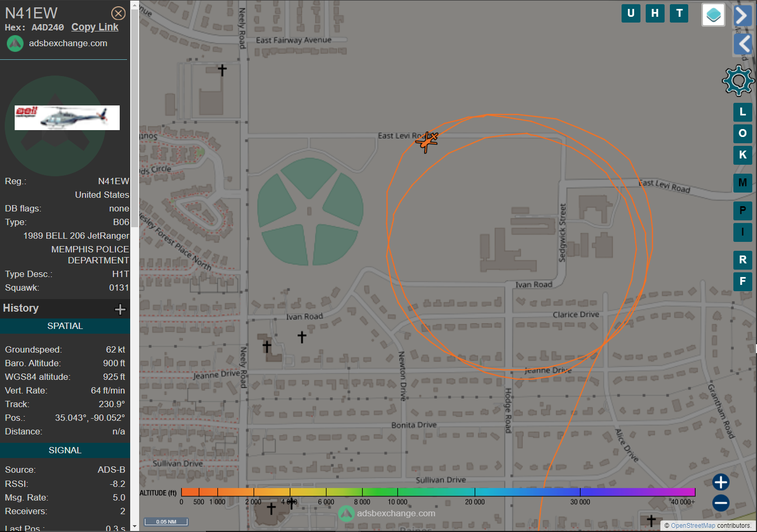Click the cross marker near East Fairway Avenue
Viewport: 757px width, 532px height.
[223, 70]
